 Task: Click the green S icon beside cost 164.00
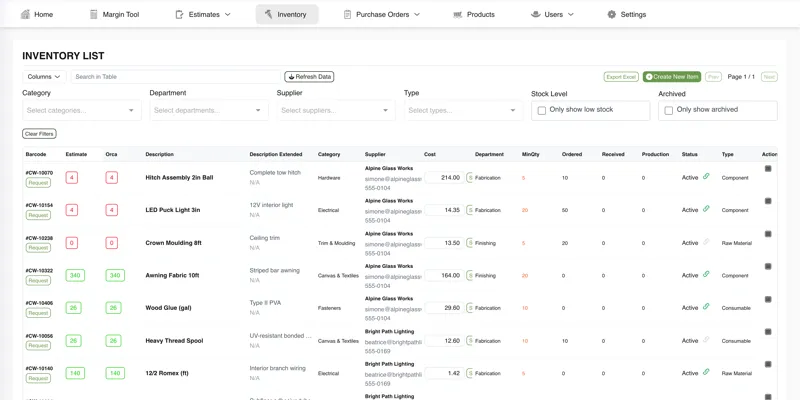tap(470, 276)
